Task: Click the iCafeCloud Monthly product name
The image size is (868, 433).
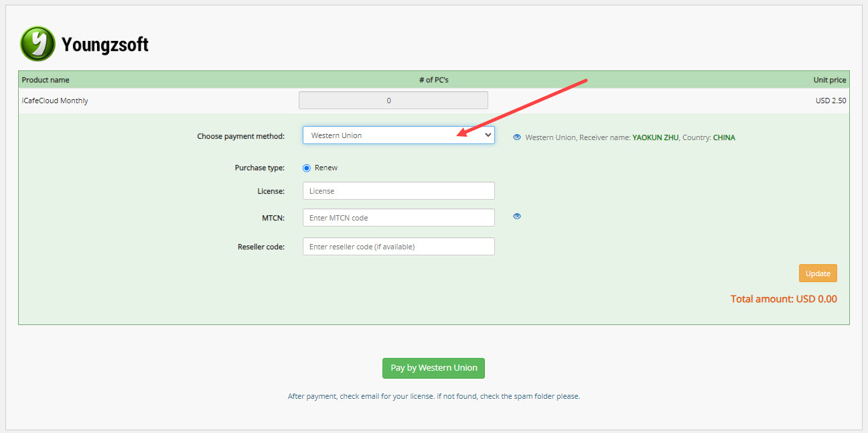Action: [x=55, y=101]
